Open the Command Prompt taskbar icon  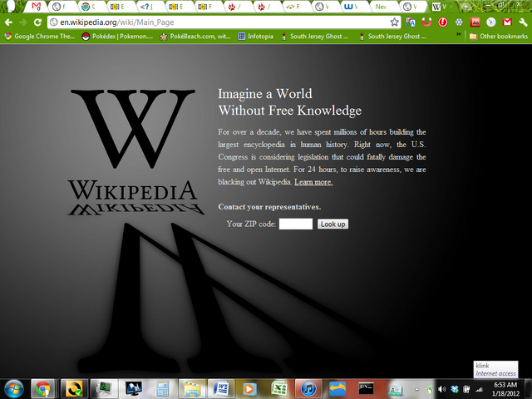click(367, 389)
